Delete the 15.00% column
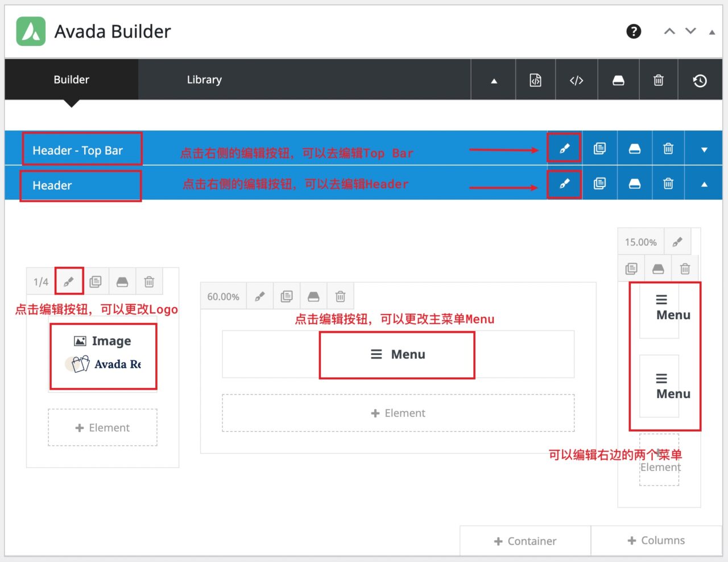 point(685,268)
